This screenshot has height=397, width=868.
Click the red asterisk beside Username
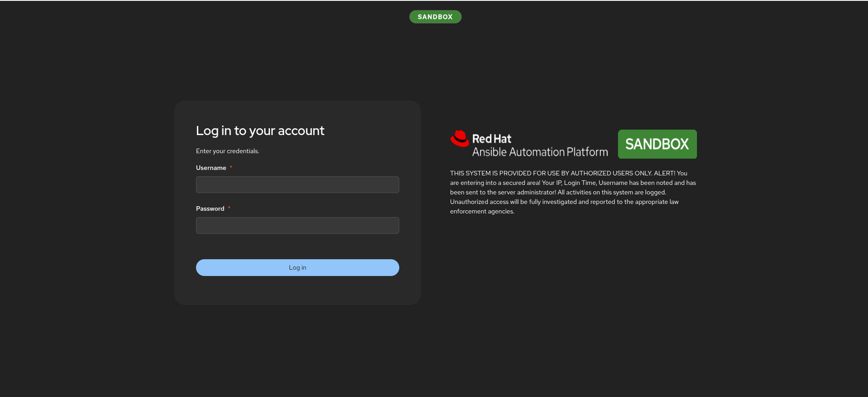[x=231, y=167]
